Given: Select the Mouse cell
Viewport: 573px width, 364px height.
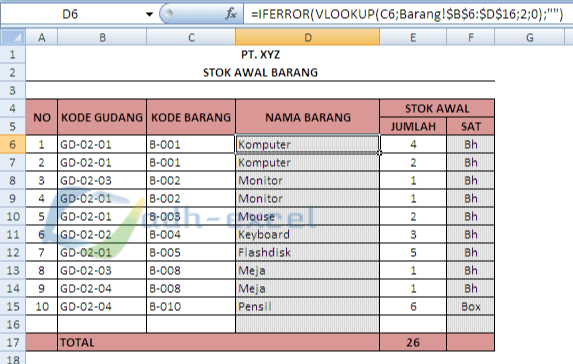Looking at the screenshot, I should 308,216.
